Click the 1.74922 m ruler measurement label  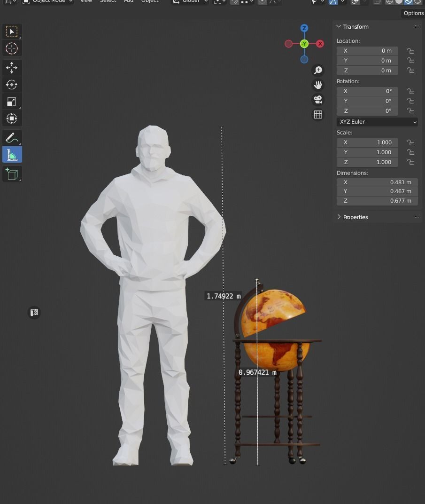point(224,296)
